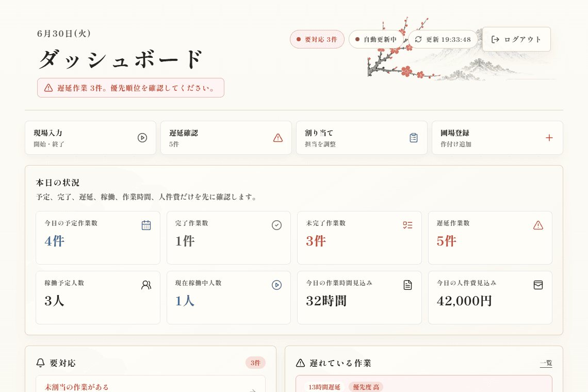The height and width of the screenshot is (392, 588).
Task: Click the 本日の状況 section heading
Action: point(58,183)
